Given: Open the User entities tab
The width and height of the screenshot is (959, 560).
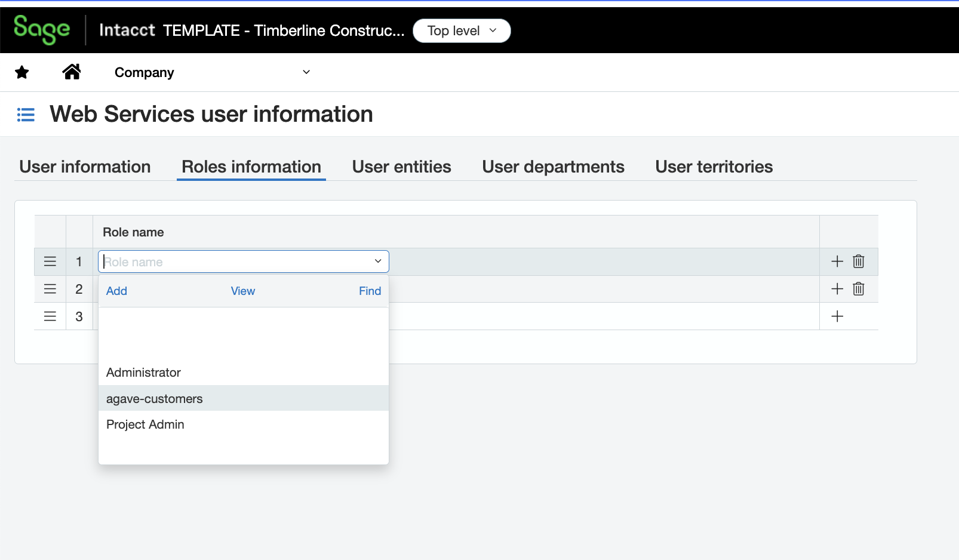Looking at the screenshot, I should [x=402, y=167].
